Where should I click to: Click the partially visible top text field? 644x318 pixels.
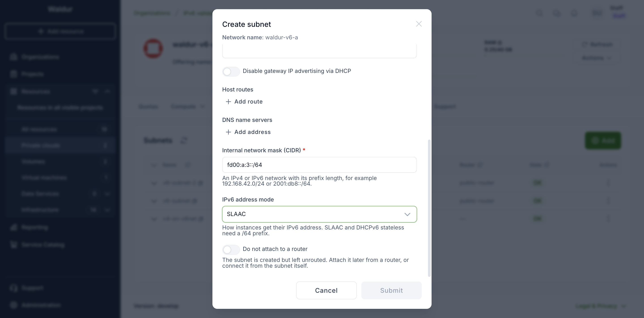pyautogui.click(x=319, y=51)
